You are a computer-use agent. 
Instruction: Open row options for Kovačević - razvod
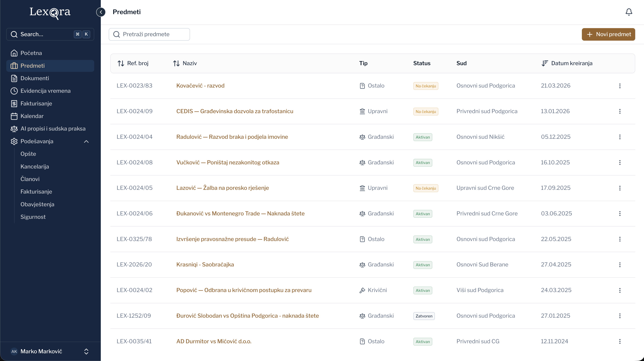[x=620, y=86]
